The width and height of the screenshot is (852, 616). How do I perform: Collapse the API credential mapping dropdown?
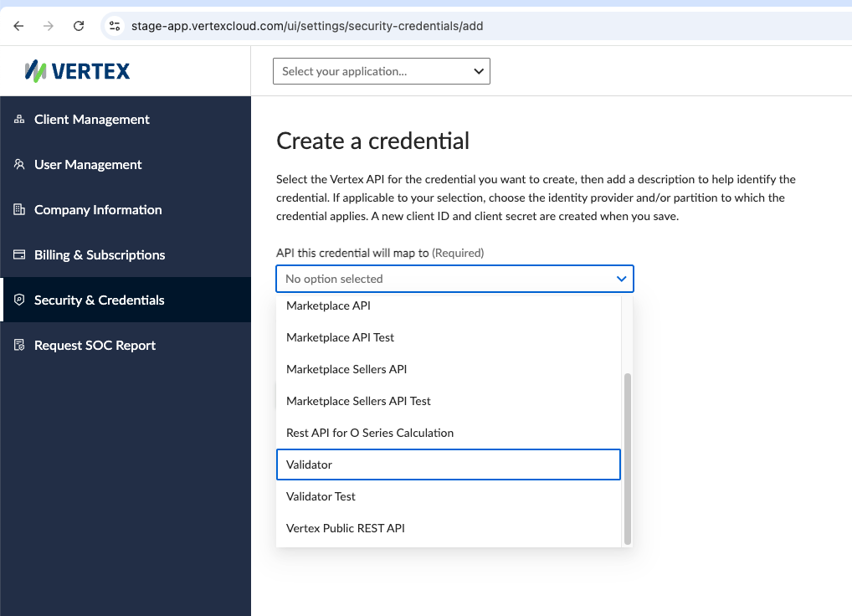pyautogui.click(x=454, y=279)
